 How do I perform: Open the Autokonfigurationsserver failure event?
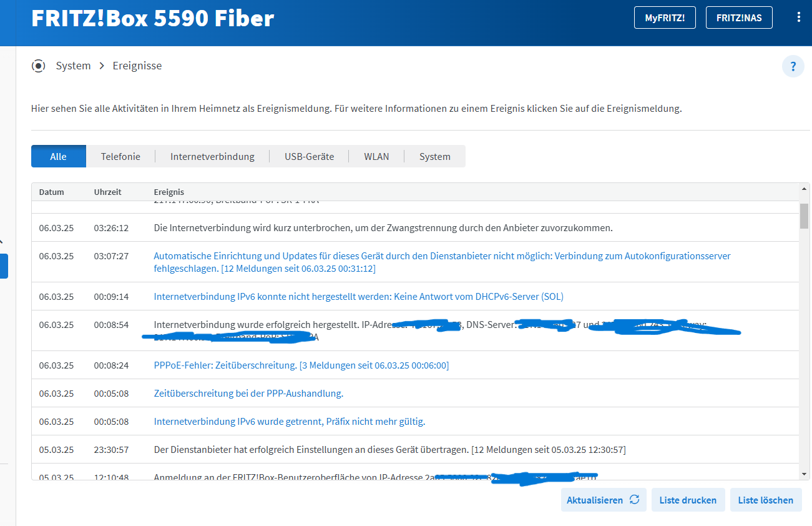(442, 262)
